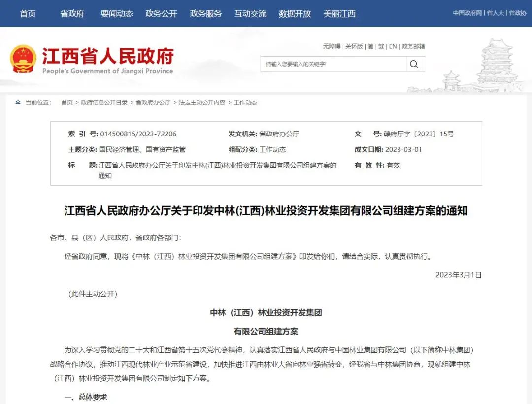Viewport: 532px width, 404px height.
Task: Click the date 2023年3月1日
Action: (x=459, y=275)
